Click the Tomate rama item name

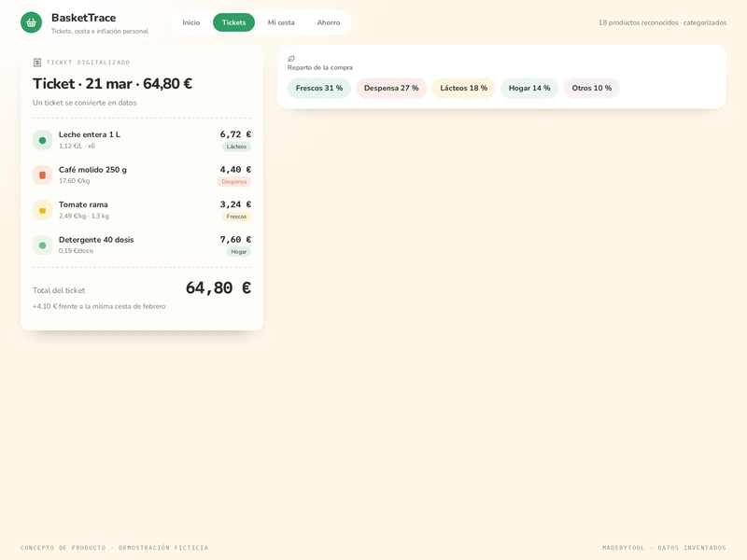[83, 204]
